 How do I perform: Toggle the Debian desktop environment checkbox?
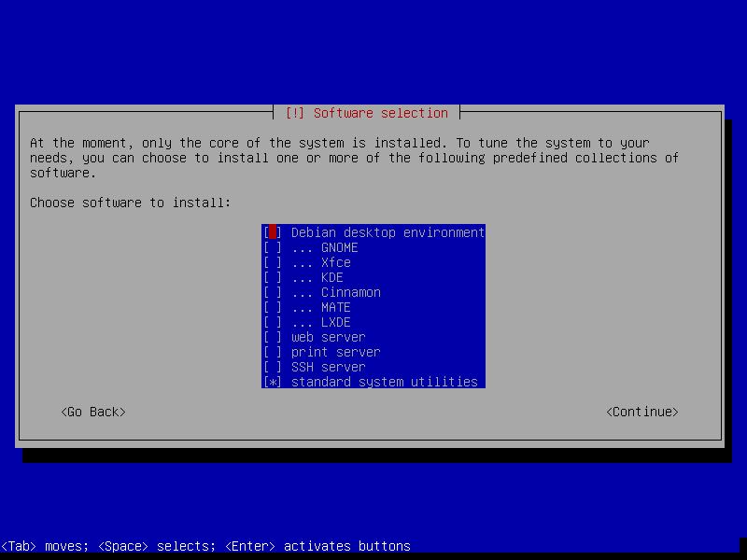tap(273, 232)
